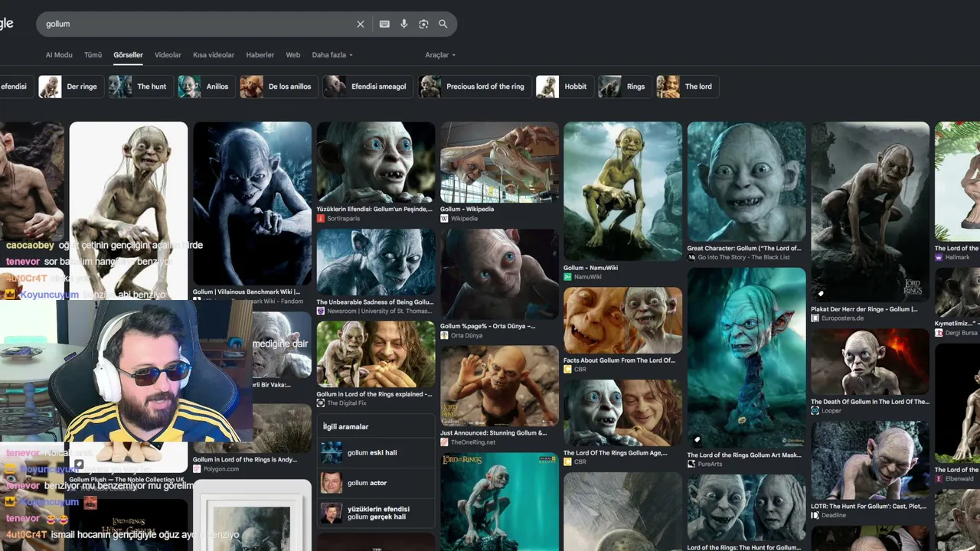Click The Digital Fix favicon

321,403
